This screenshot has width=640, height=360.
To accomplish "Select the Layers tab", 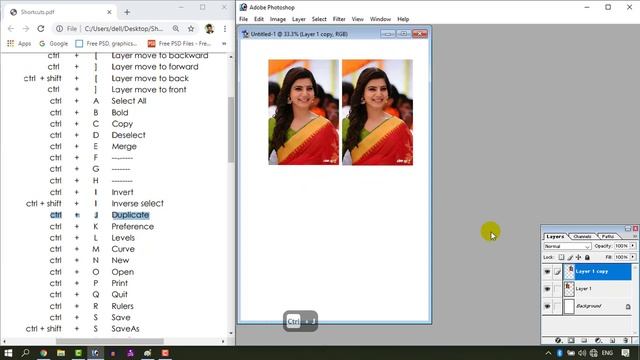I will 555,236.
